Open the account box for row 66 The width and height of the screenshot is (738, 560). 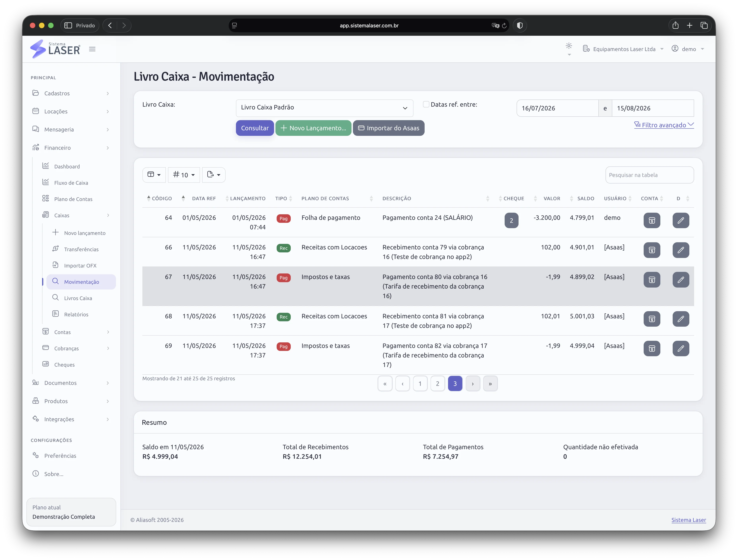click(x=652, y=250)
